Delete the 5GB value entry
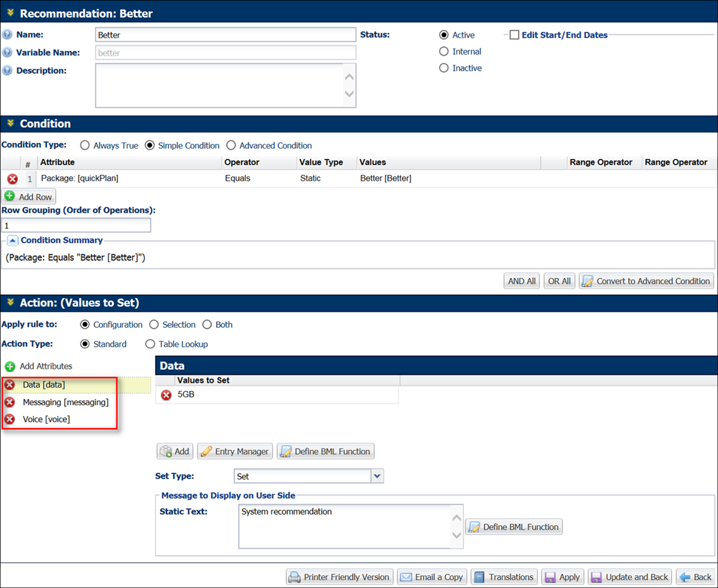 pos(166,394)
